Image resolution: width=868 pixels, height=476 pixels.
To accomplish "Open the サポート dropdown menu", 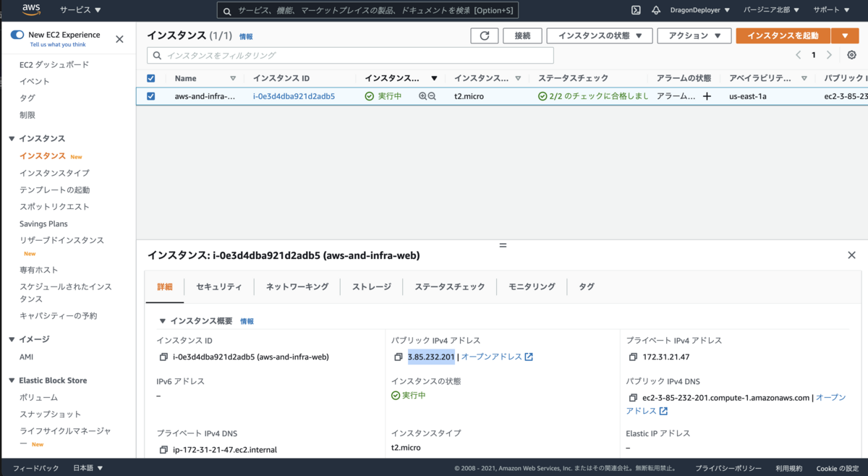I will (830, 10).
